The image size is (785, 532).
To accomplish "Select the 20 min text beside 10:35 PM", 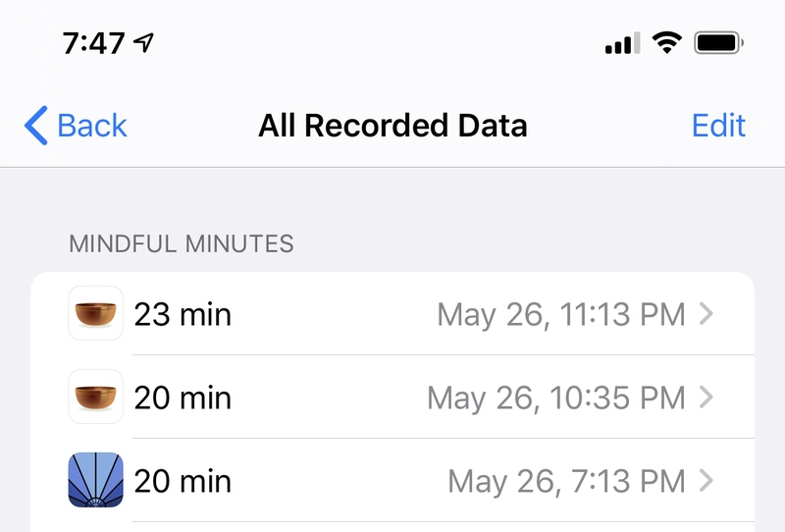I will click(x=183, y=399).
